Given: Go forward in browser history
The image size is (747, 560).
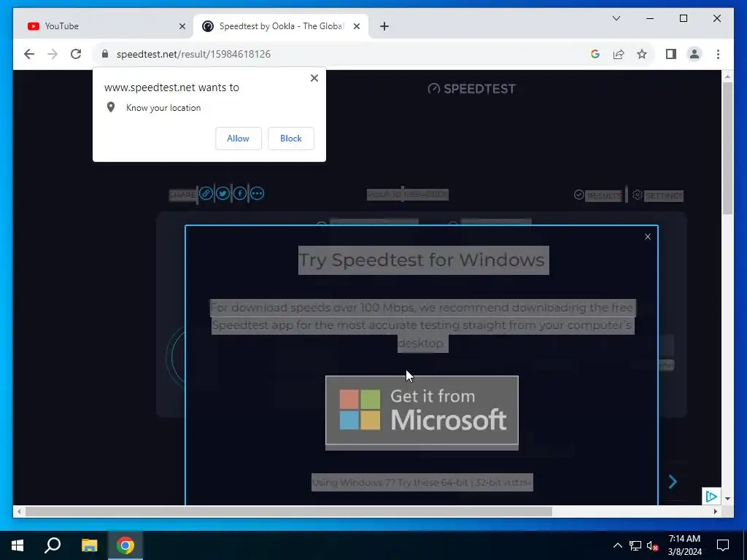Looking at the screenshot, I should pos(53,54).
